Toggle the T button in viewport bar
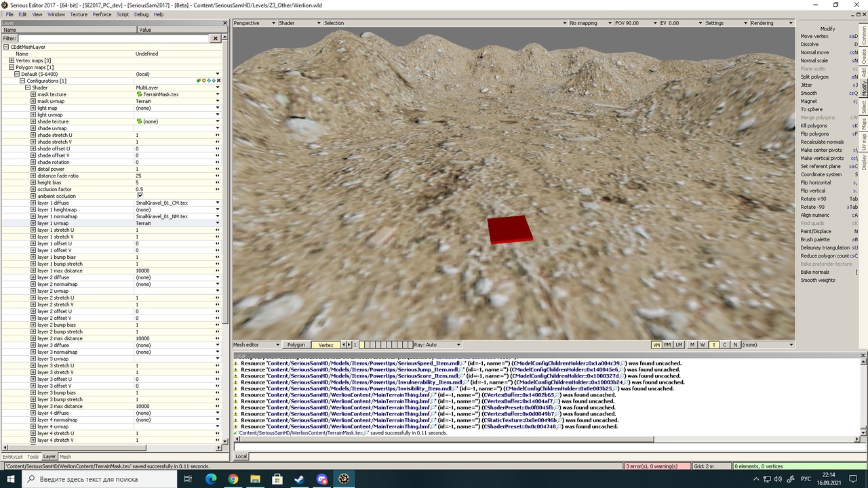868x488 pixels. coord(713,345)
